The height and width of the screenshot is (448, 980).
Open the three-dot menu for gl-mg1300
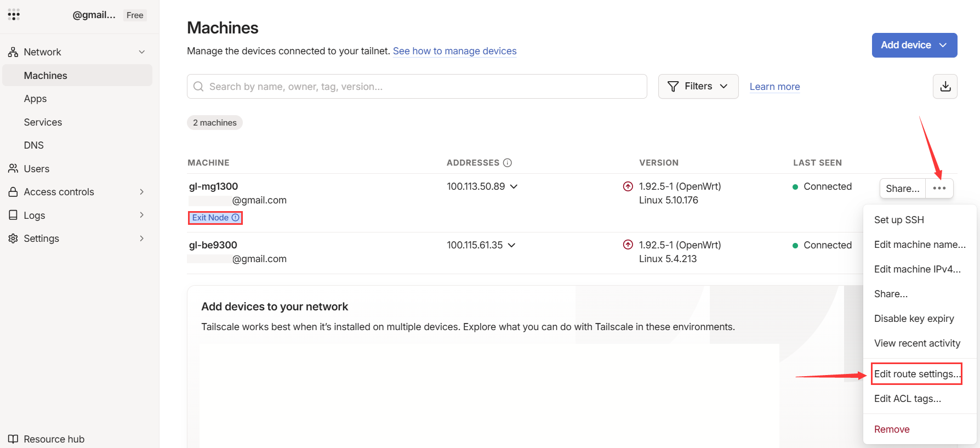click(x=939, y=188)
